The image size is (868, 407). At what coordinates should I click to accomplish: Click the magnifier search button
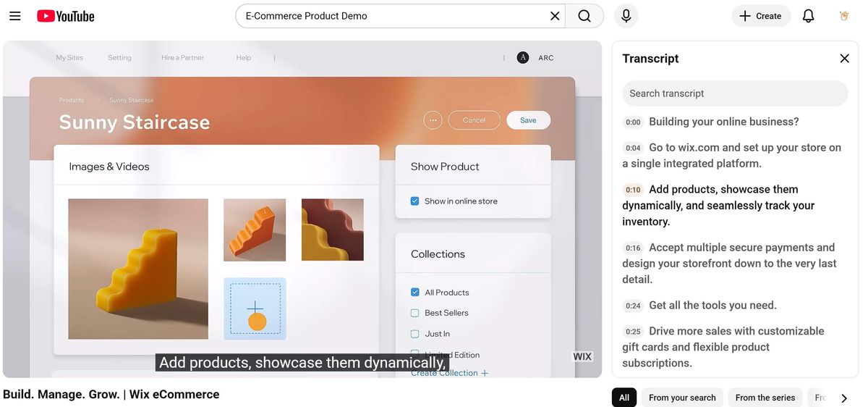(584, 16)
